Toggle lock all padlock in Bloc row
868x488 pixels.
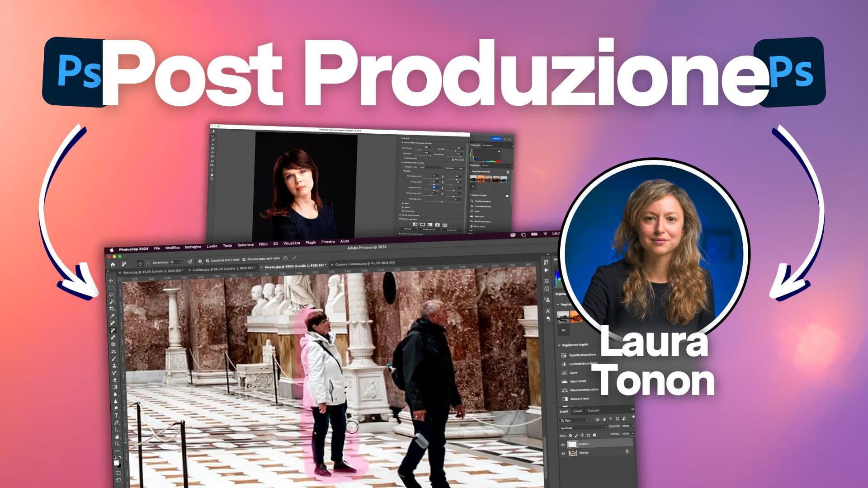[594, 435]
